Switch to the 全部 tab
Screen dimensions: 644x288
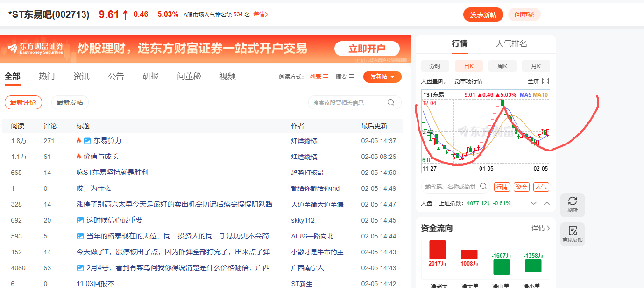(x=13, y=76)
